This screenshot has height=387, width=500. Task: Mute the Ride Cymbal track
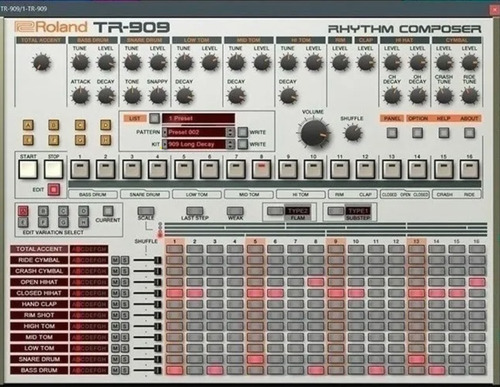coord(115,260)
